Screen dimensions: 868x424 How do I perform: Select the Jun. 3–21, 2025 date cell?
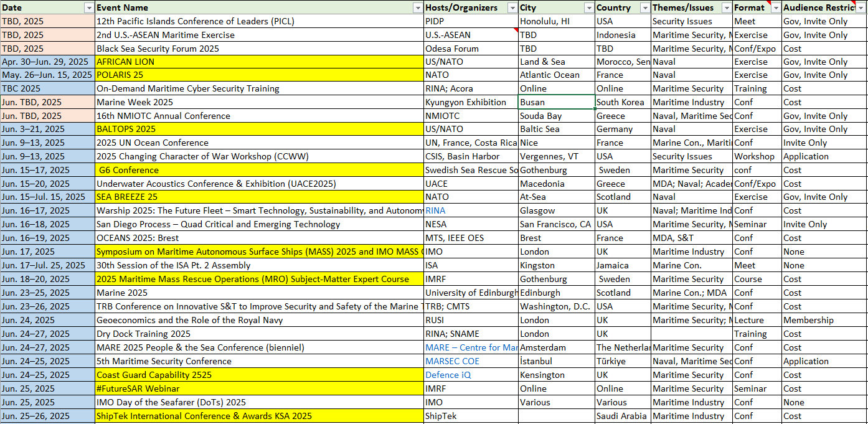click(x=47, y=129)
